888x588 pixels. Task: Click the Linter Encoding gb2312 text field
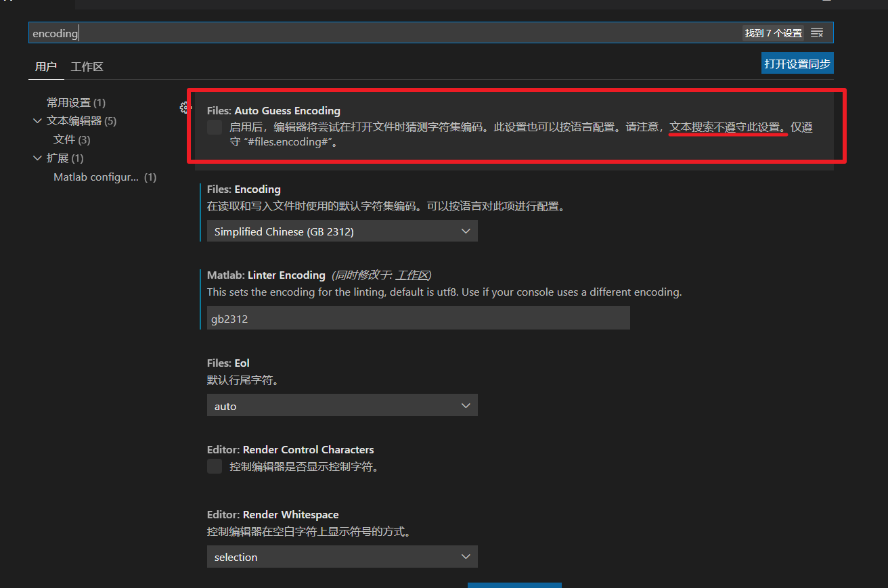coord(418,318)
